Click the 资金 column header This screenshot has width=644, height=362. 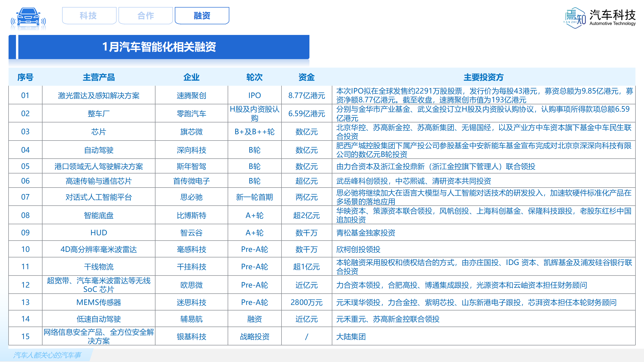[306, 77]
